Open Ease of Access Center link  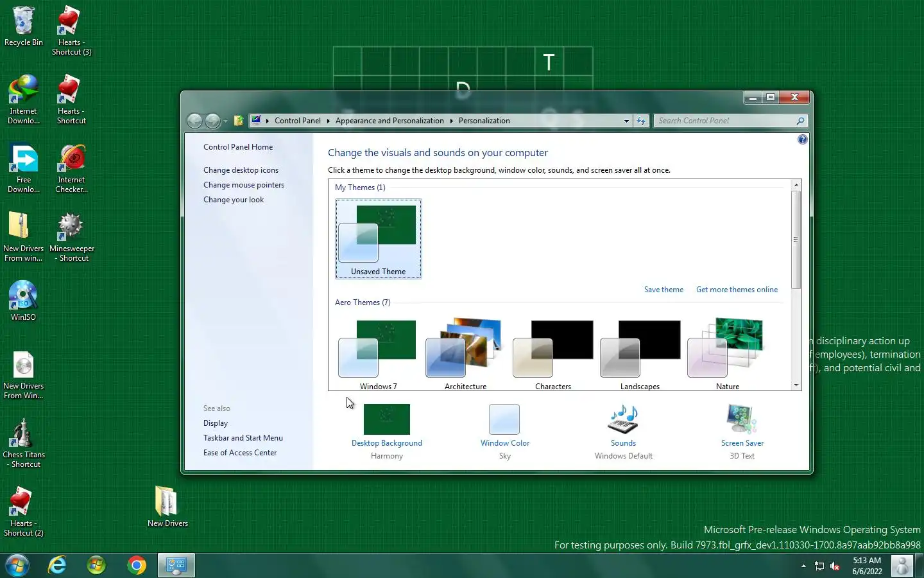pyautogui.click(x=240, y=453)
